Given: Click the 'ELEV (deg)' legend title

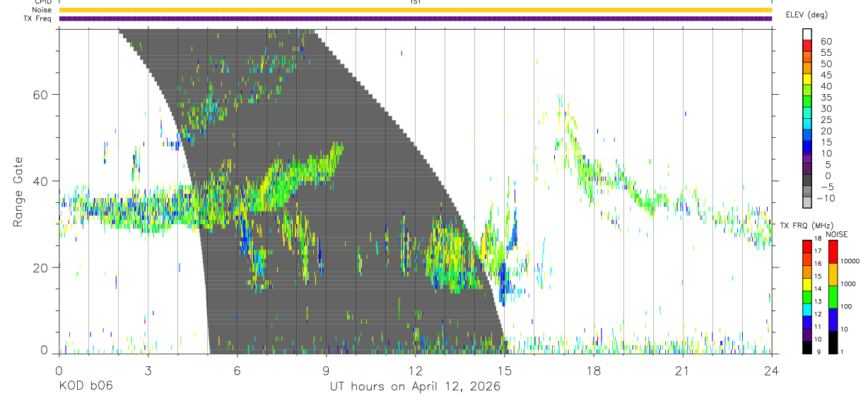Looking at the screenshot, I should point(807,14).
